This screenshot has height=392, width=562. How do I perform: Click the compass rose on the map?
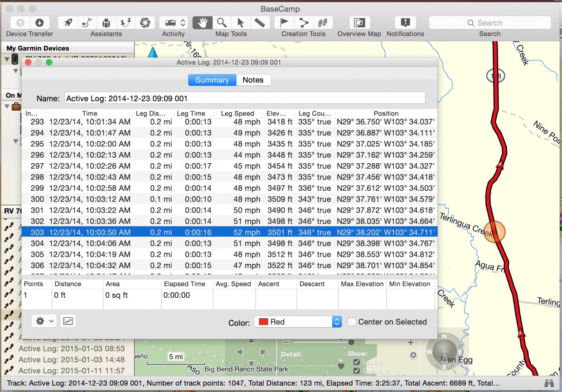445,352
